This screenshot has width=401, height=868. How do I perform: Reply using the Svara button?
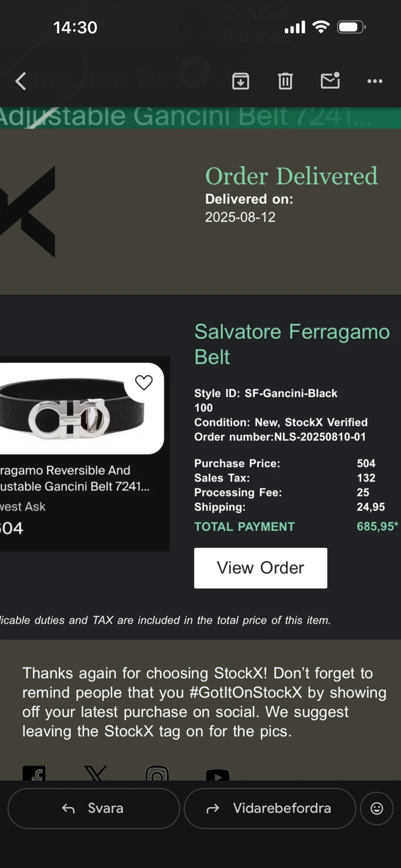(93, 808)
